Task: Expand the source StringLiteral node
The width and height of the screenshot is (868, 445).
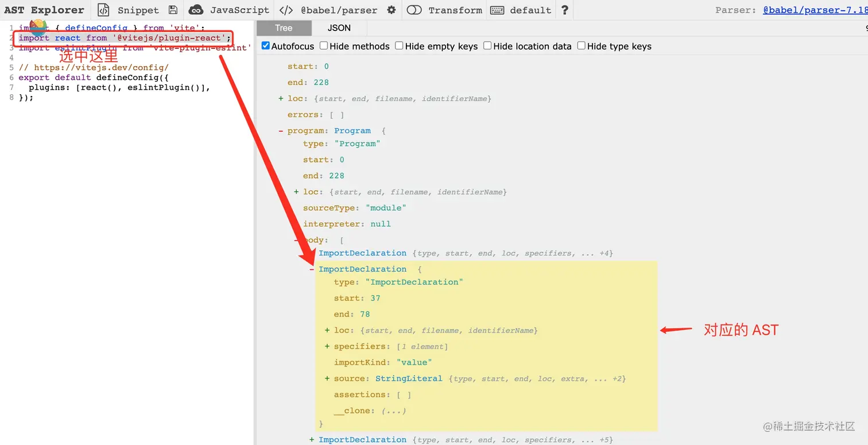Action: (x=327, y=378)
